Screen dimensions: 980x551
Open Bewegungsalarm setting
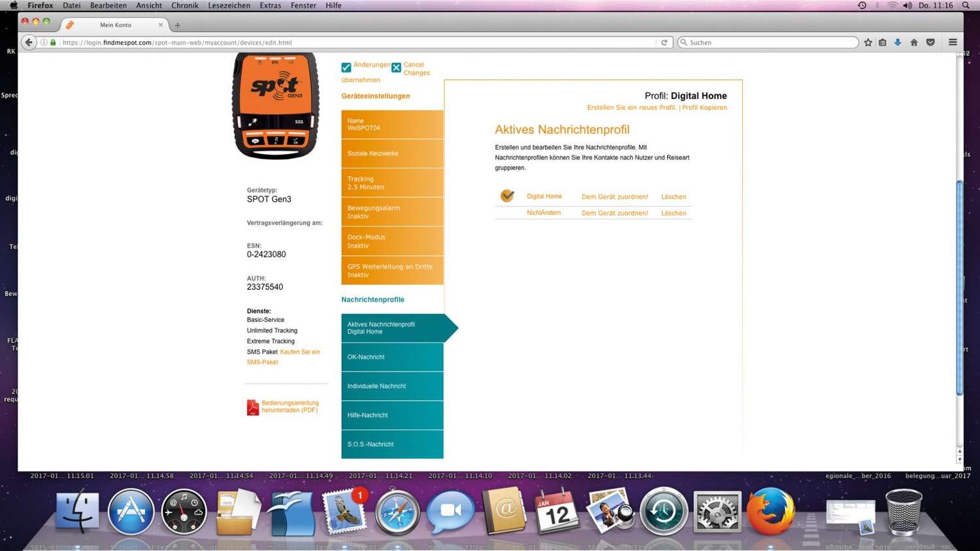(x=392, y=212)
